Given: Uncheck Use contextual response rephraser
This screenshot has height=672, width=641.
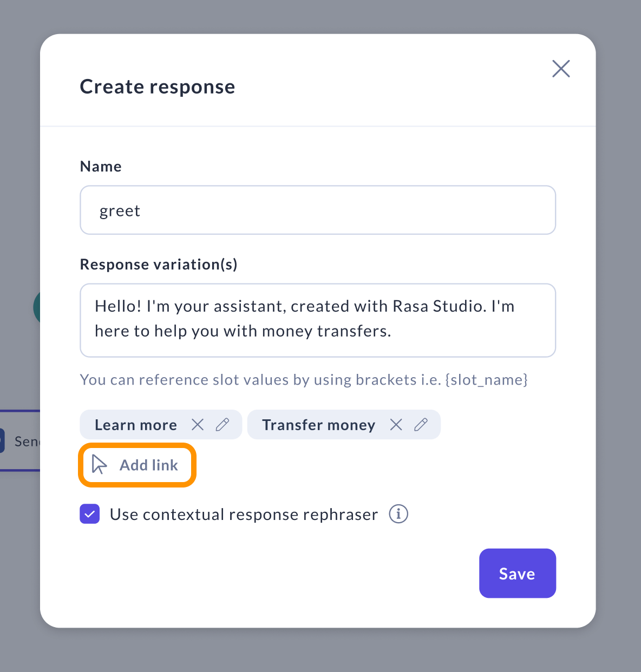Looking at the screenshot, I should [x=90, y=514].
